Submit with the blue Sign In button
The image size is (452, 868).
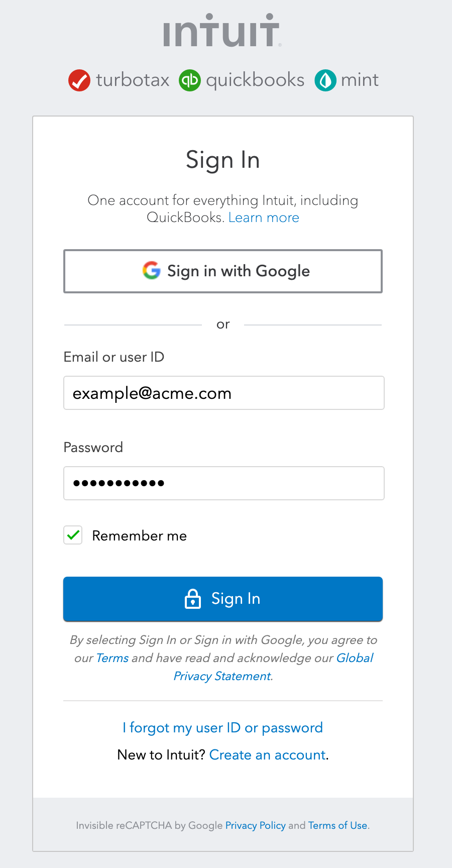point(223,599)
